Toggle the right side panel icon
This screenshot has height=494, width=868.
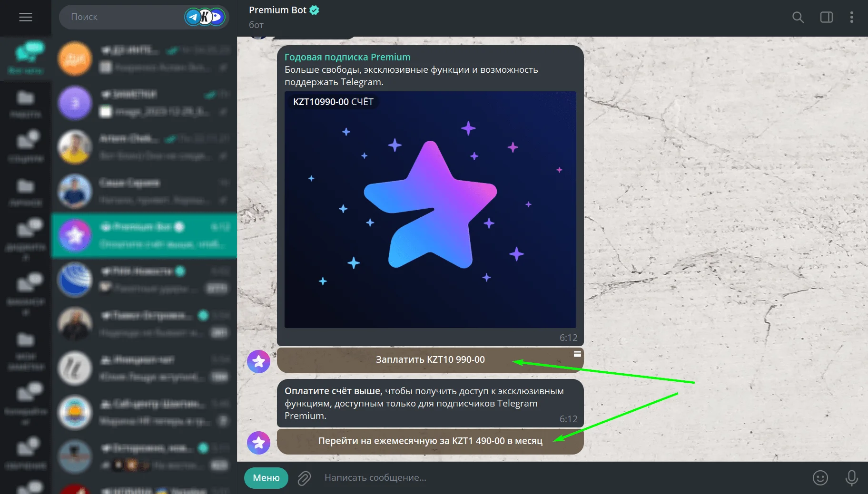(x=827, y=17)
